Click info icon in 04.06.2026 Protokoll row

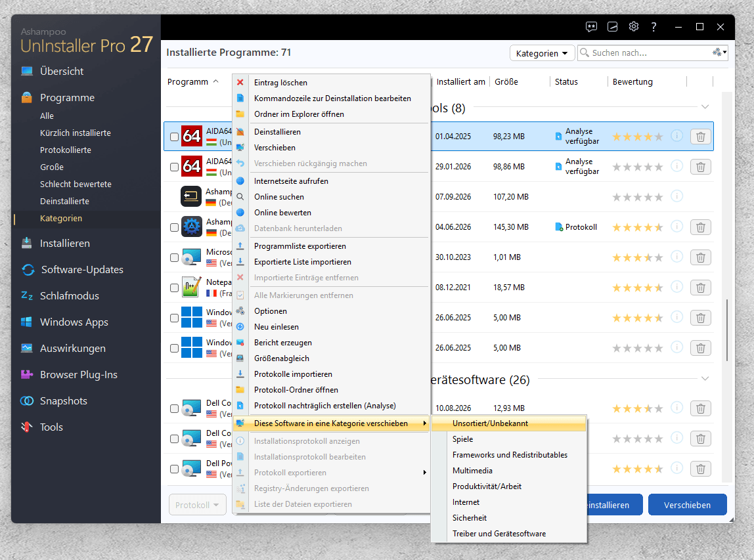point(676,226)
